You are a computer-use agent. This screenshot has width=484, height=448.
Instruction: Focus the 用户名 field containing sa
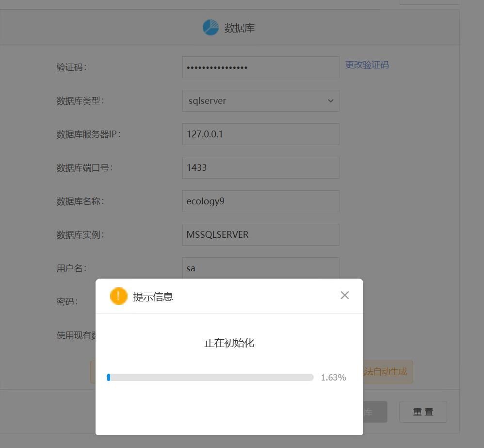[260, 267]
